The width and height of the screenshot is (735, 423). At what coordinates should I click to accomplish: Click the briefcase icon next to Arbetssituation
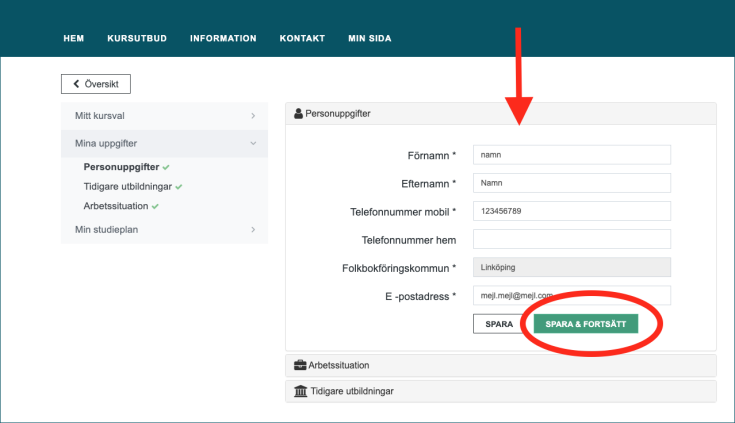coord(300,365)
